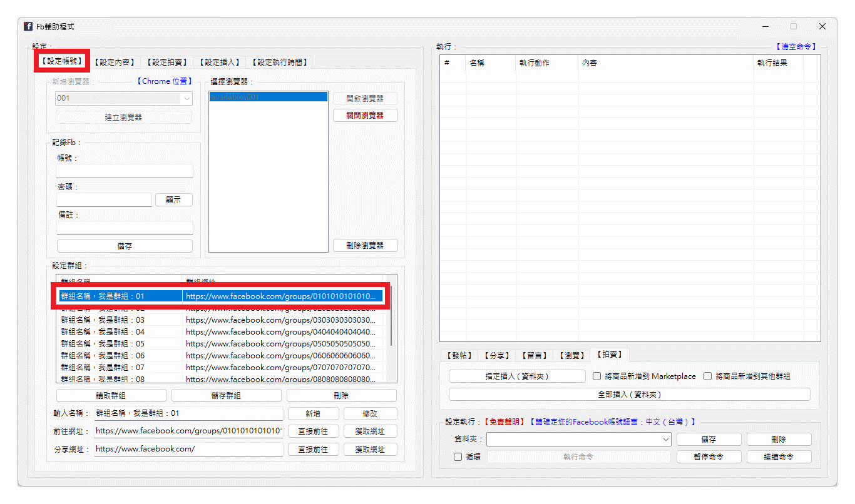
Task: Select the 【分享】 action tab
Action: point(497,355)
